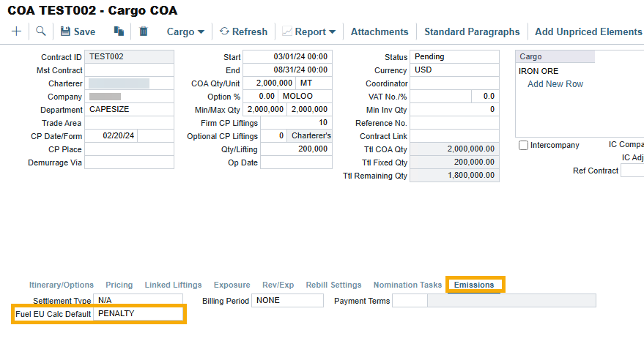
Task: Click the copy documents icon
Action: click(x=119, y=31)
